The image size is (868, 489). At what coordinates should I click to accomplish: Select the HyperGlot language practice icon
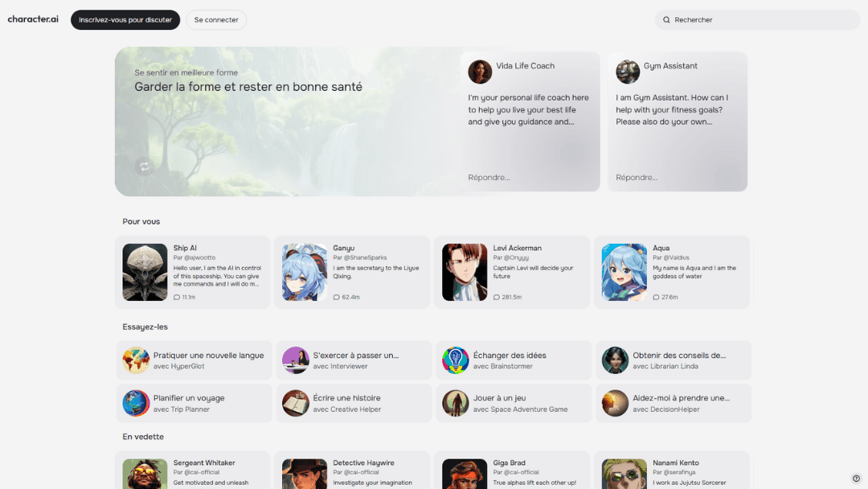point(135,360)
